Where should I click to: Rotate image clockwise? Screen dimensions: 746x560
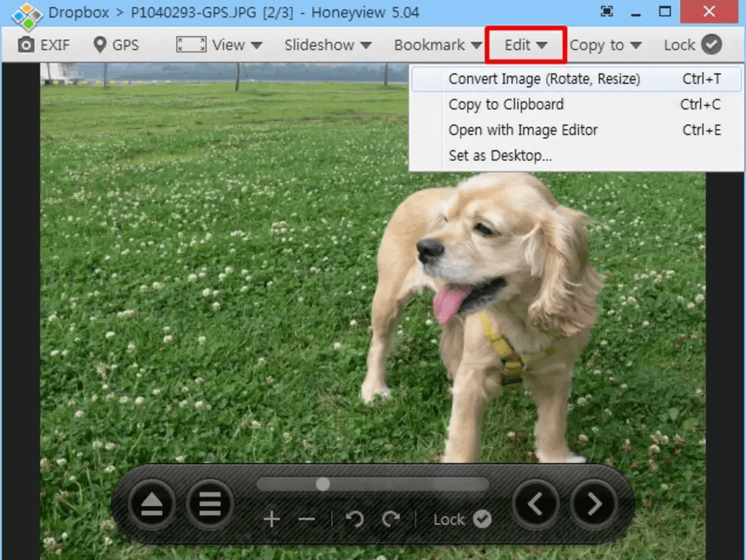[x=391, y=519]
